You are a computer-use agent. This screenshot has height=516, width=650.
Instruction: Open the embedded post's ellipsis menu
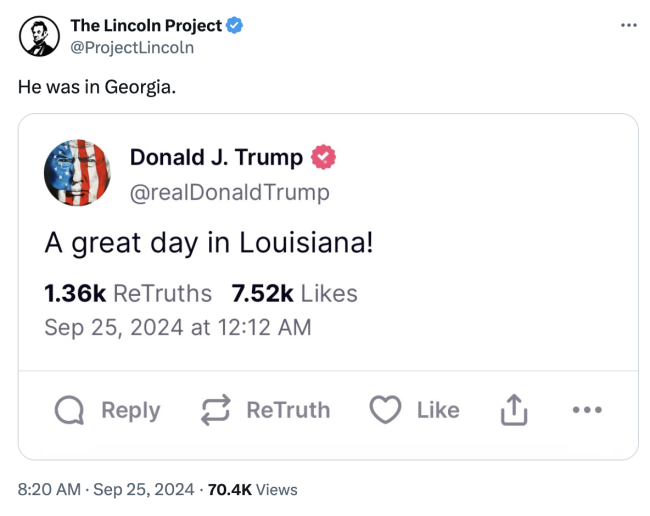coord(587,409)
